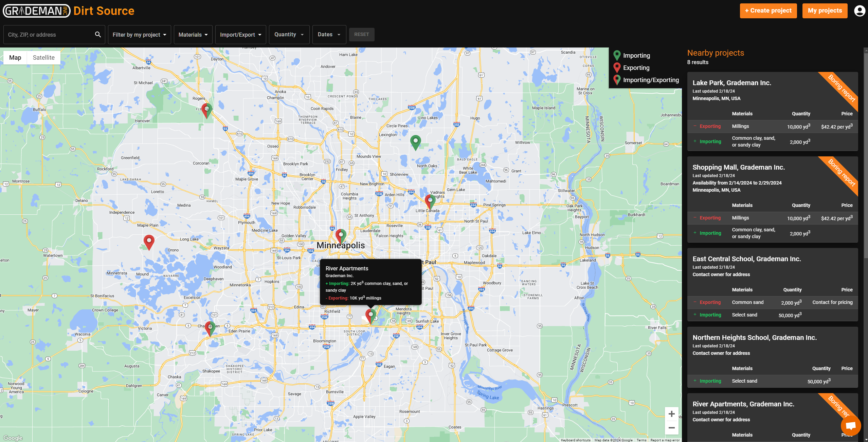
Task: Focus the City, ZIP, or address field
Action: pos(49,35)
